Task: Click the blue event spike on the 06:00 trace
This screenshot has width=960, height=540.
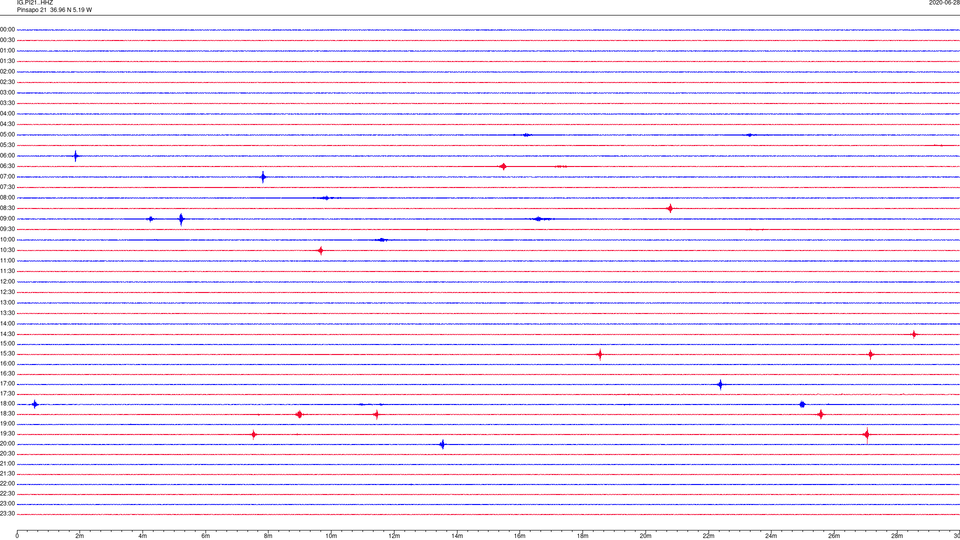Action: click(76, 156)
